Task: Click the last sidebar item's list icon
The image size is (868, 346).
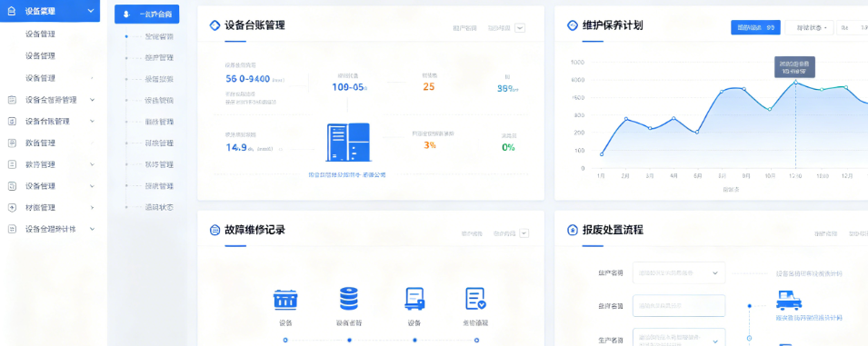Action: pyautogui.click(x=12, y=229)
